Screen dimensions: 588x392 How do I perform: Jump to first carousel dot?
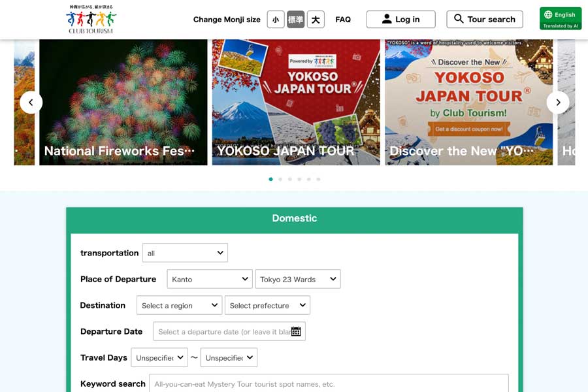tap(270, 179)
